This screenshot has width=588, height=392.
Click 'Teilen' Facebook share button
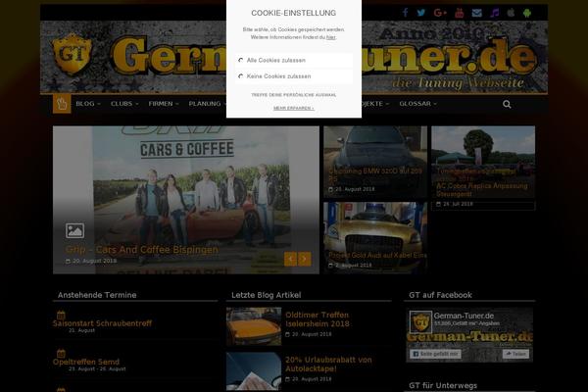pyautogui.click(x=515, y=354)
